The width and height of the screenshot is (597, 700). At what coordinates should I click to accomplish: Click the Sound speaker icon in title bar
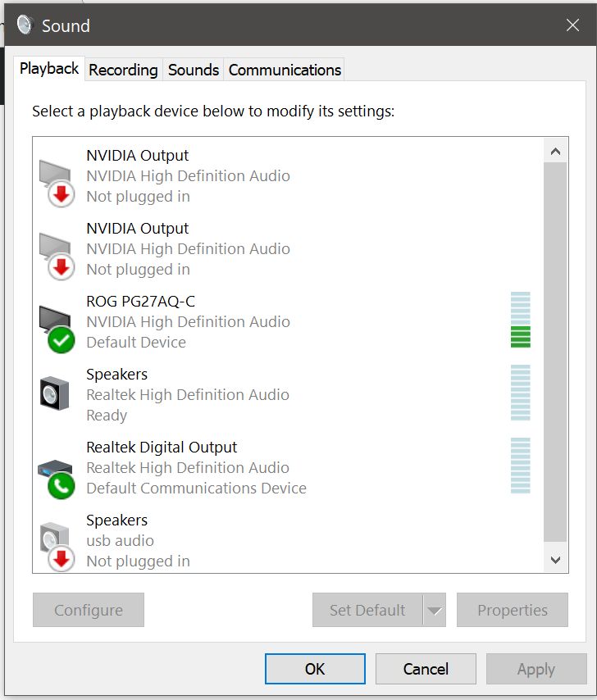(25, 25)
